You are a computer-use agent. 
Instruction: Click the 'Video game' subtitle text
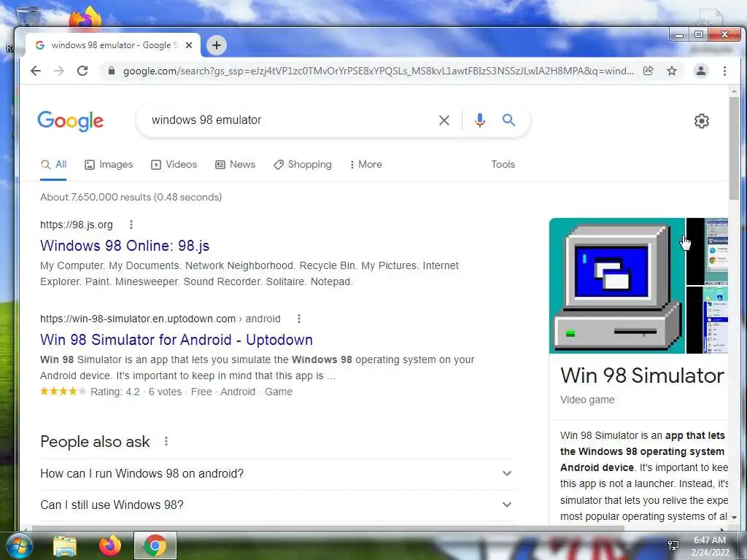[587, 400]
